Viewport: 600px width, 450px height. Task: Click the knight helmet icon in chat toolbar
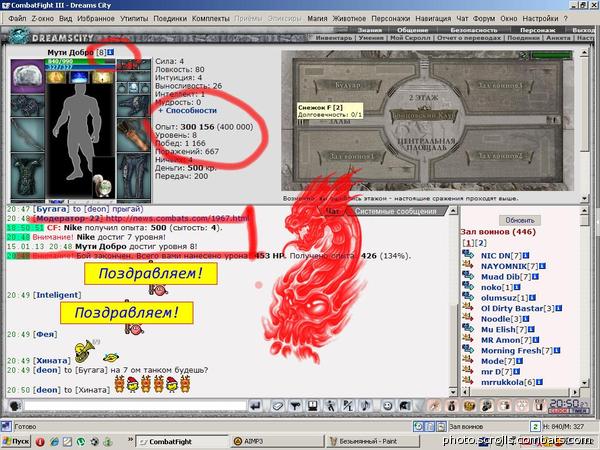click(405, 406)
